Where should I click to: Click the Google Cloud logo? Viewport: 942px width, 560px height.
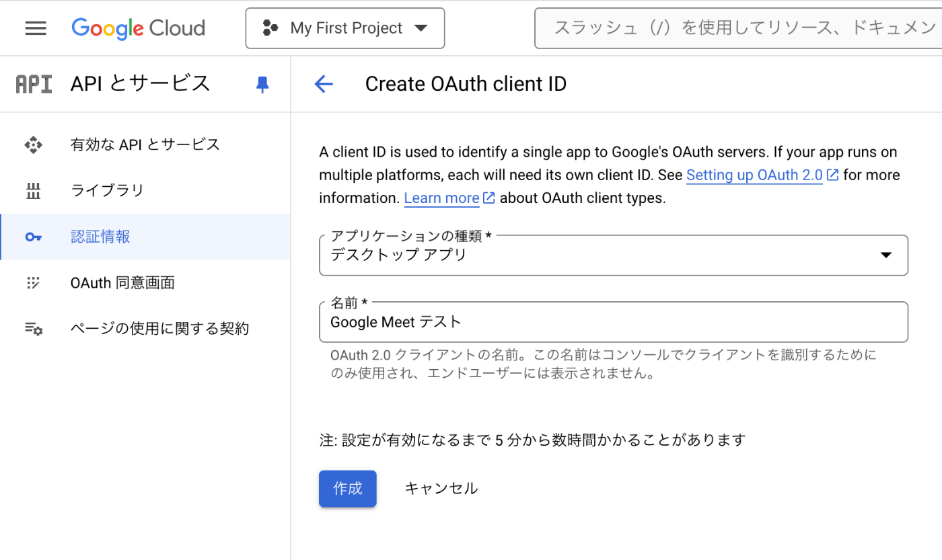tap(138, 28)
